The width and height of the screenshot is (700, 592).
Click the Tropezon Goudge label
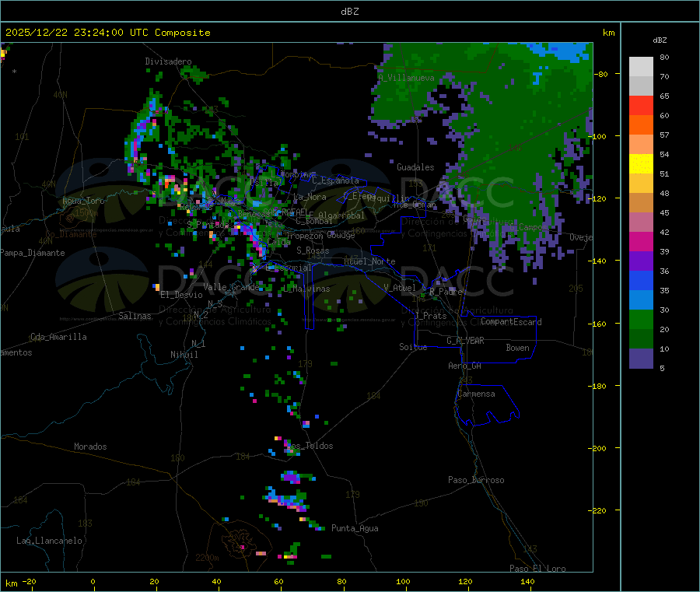click(x=320, y=236)
